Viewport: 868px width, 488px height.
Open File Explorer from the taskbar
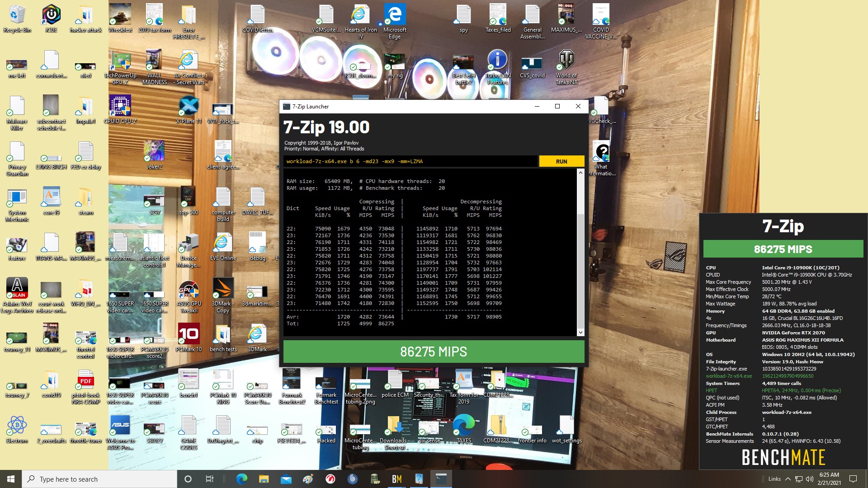(264, 479)
